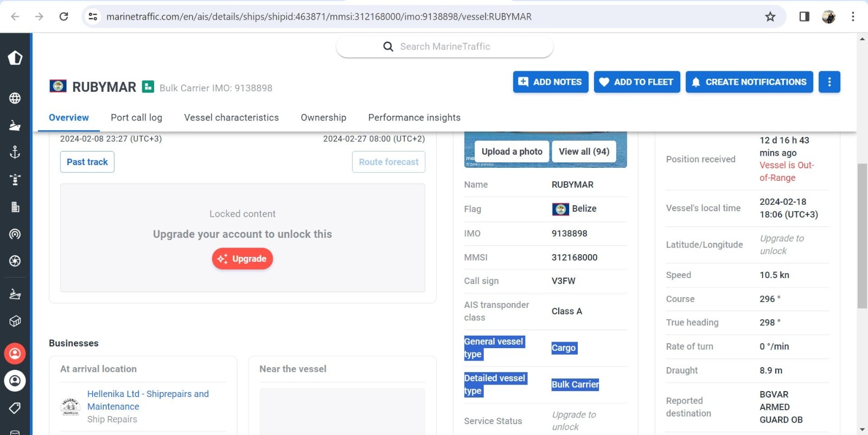Open the live map globe icon
Screen dimensions: 868x435
coord(15,98)
